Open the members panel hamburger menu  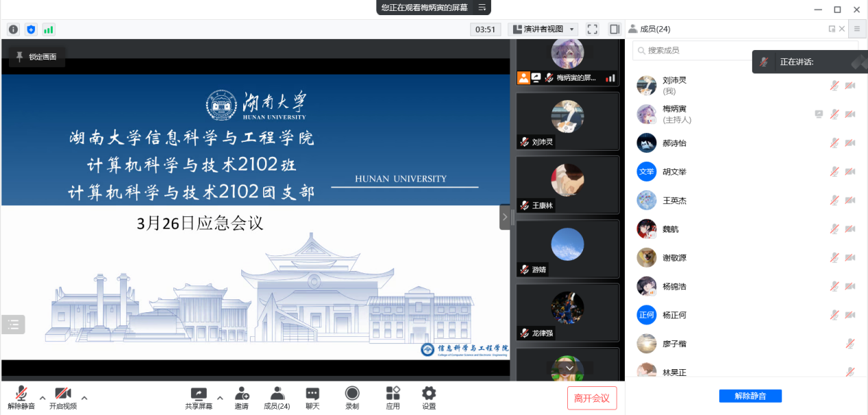click(856, 29)
